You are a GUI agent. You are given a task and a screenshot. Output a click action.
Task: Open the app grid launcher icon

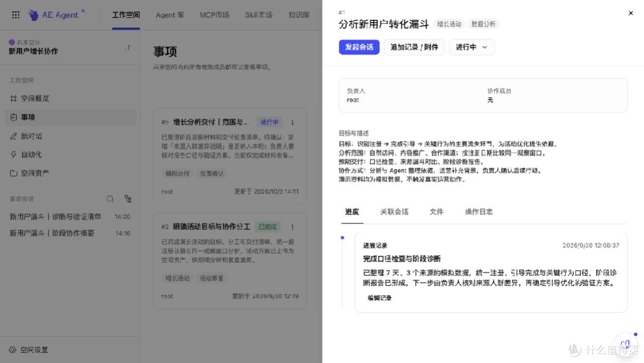click(x=16, y=15)
